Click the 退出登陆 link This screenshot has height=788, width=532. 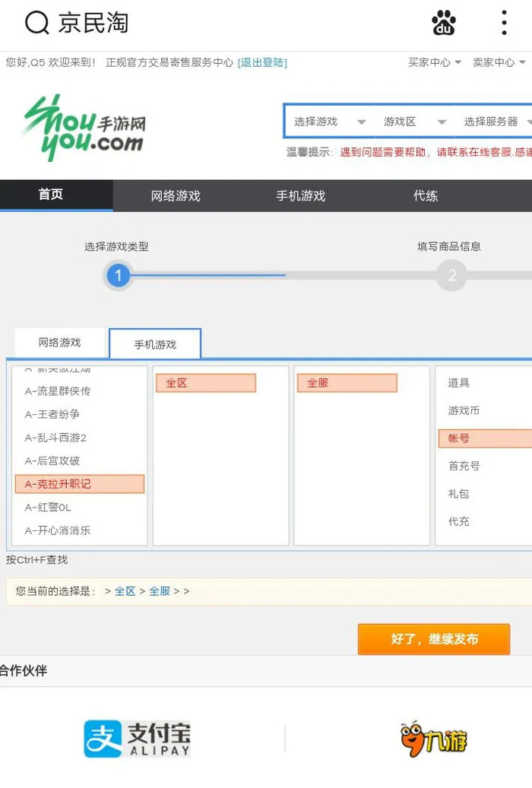coord(262,62)
